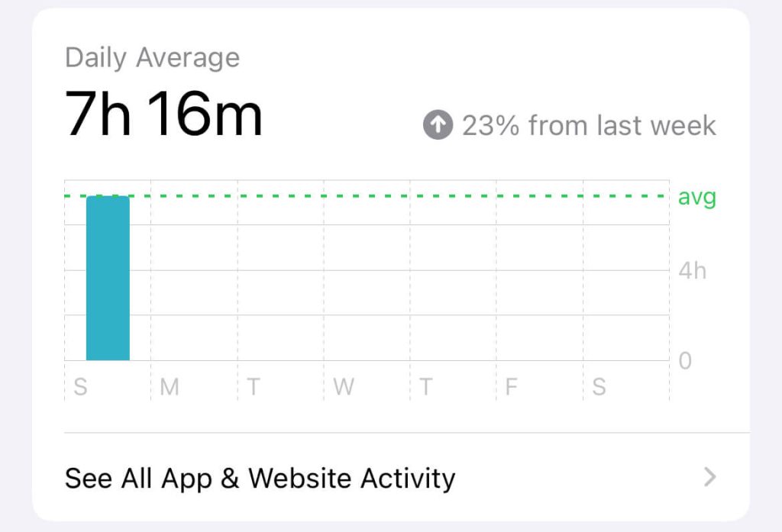Select the 7h 16m daily average value

[x=163, y=114]
